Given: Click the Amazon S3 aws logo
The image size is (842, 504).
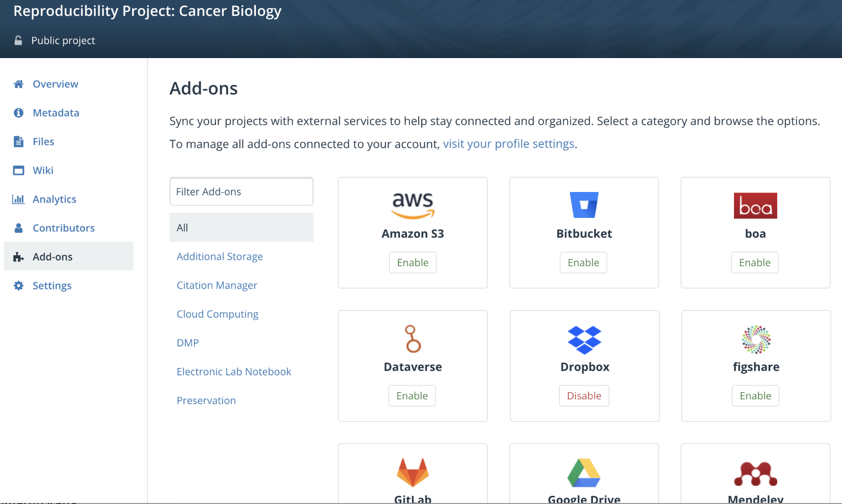Looking at the screenshot, I should (413, 205).
